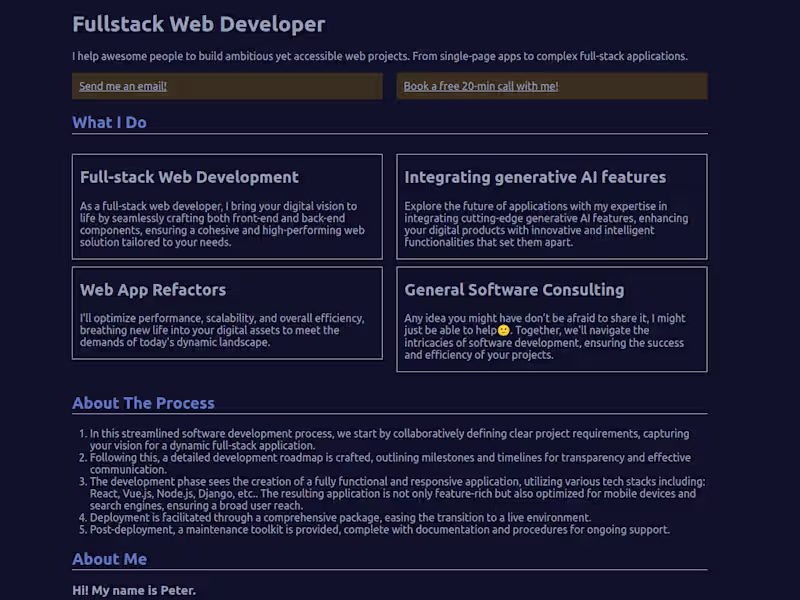Viewport: 800px width, 600px height.
Task: Click the "Fullstack Web Developer" heading
Action: point(198,24)
